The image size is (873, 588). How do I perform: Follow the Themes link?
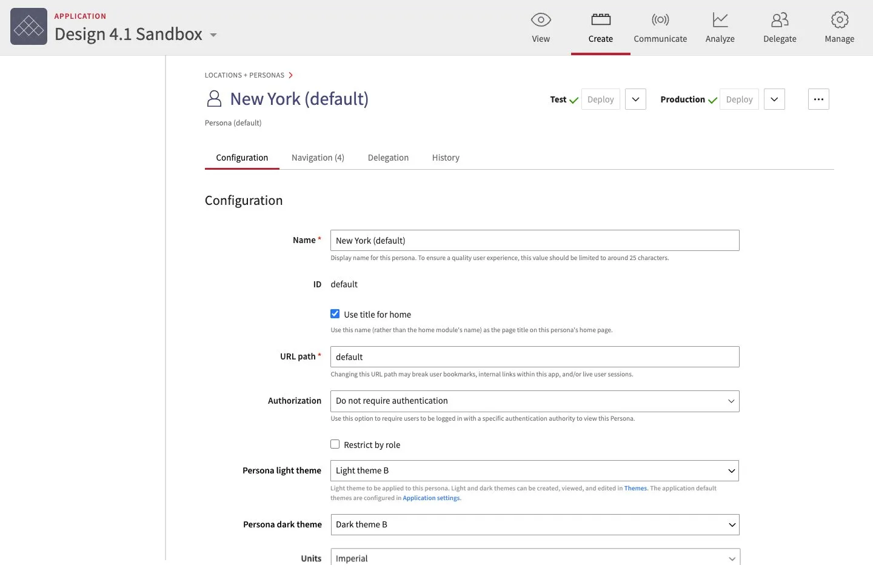pyautogui.click(x=635, y=488)
